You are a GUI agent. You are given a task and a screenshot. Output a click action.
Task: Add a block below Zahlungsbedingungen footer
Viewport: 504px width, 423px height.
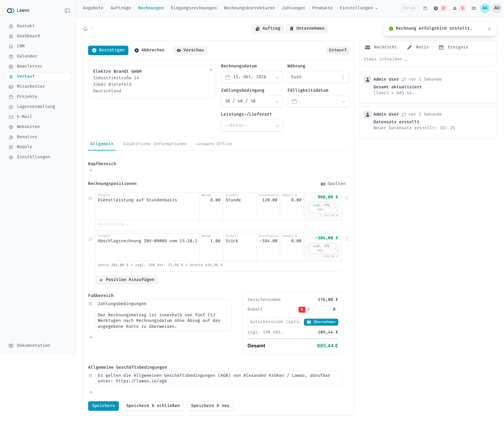tap(91, 337)
